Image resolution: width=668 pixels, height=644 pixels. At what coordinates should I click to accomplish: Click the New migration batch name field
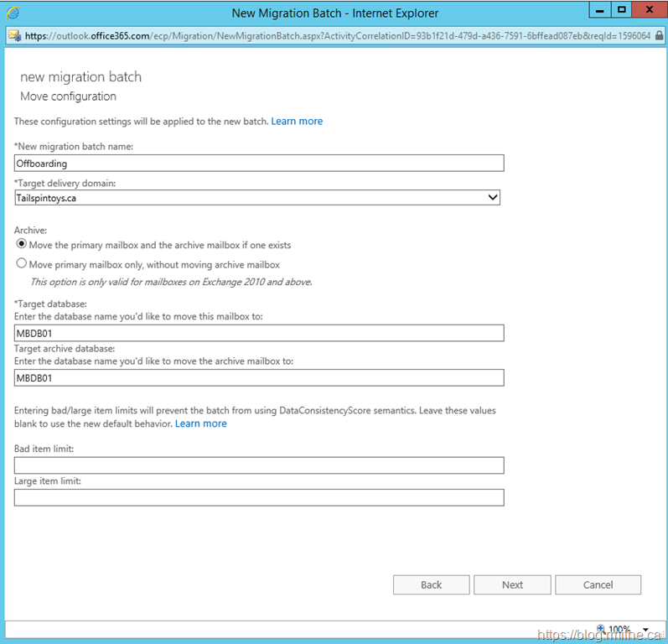(259, 164)
